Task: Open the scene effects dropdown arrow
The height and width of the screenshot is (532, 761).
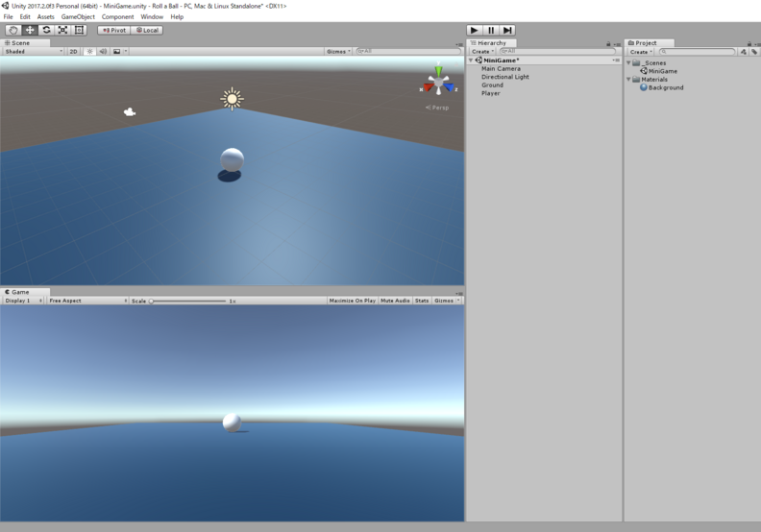Action: 126,52
